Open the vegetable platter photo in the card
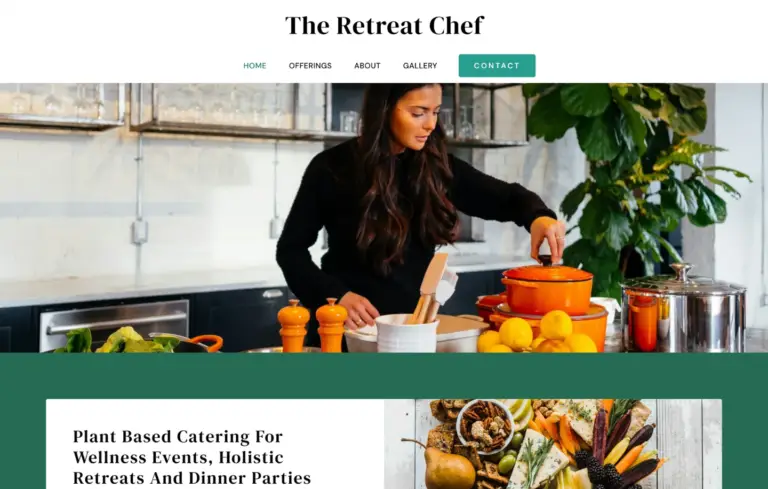Viewport: 768px width, 489px height. coord(552,444)
